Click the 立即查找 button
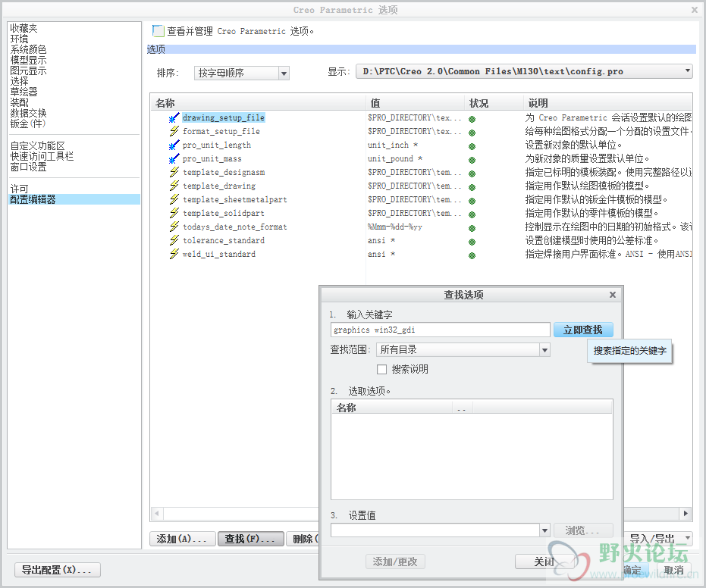706x588 pixels. coord(583,330)
